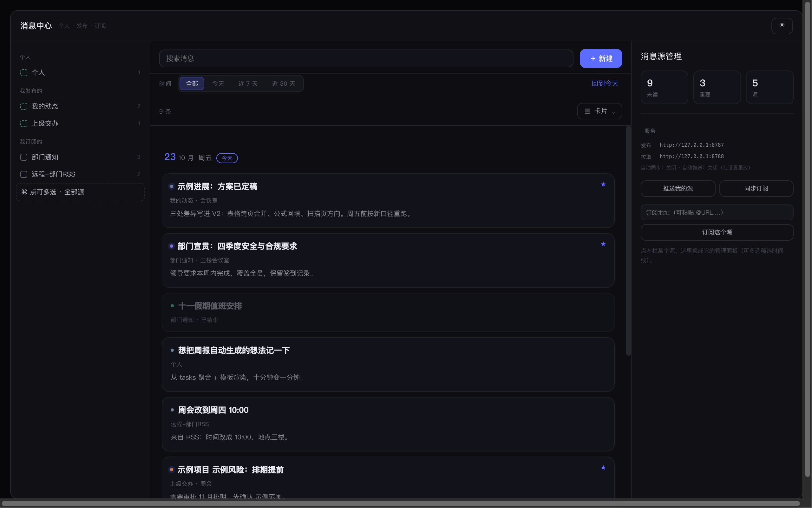Select the 近 30 天 time filter

(x=284, y=83)
